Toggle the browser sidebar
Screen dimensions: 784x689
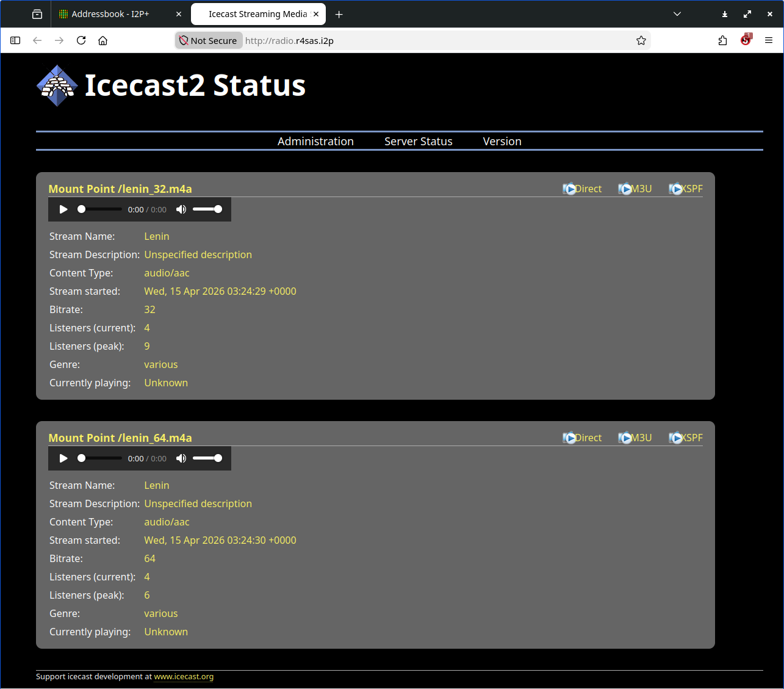pos(15,40)
